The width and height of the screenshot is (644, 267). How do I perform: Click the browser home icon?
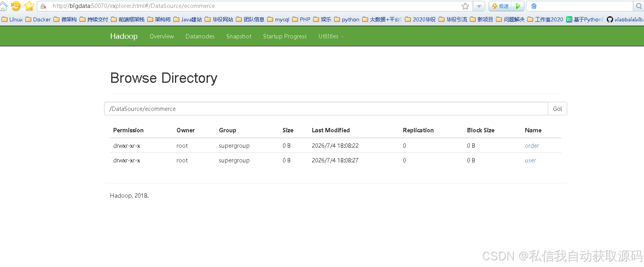coord(4,6)
